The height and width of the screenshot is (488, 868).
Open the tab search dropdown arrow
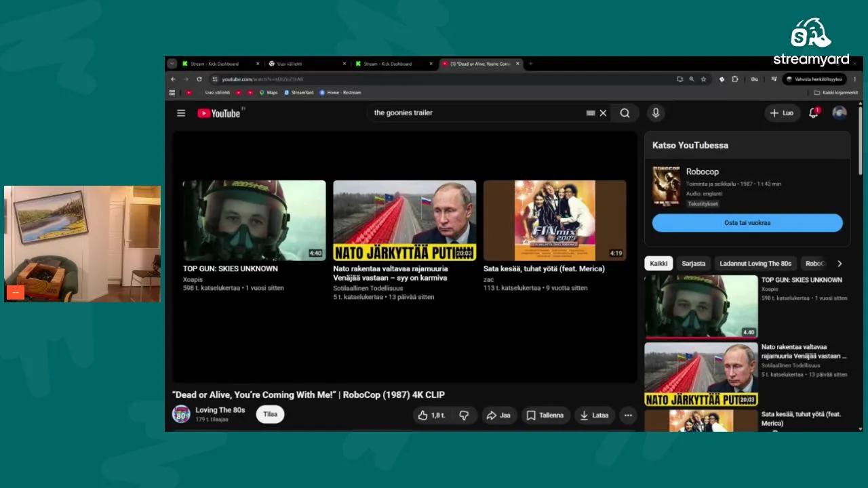[172, 64]
